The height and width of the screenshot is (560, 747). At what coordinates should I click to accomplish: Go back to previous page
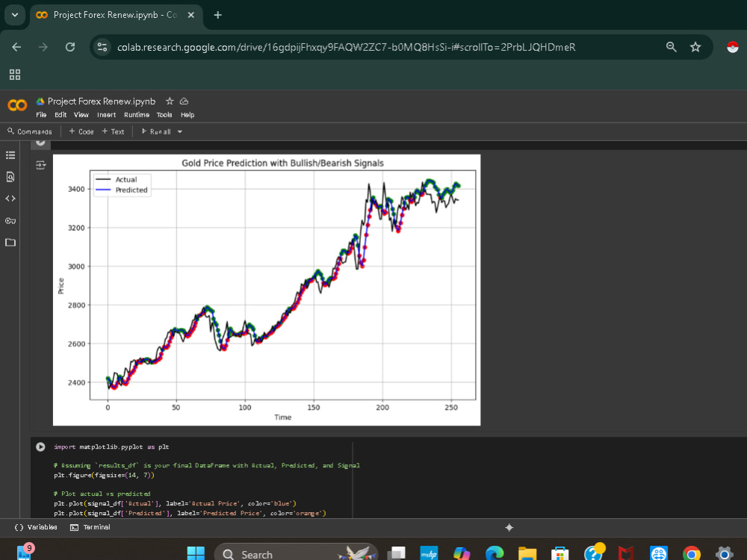click(16, 47)
